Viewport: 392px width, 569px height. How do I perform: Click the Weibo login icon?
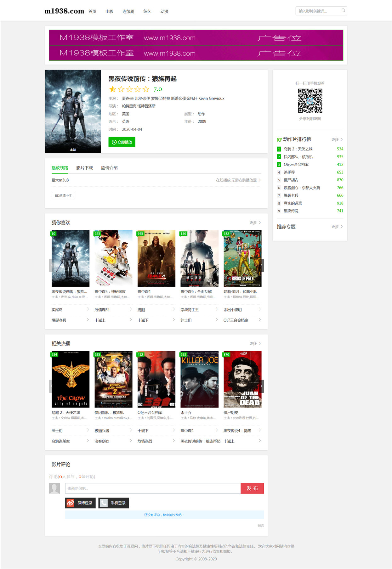[70, 503]
